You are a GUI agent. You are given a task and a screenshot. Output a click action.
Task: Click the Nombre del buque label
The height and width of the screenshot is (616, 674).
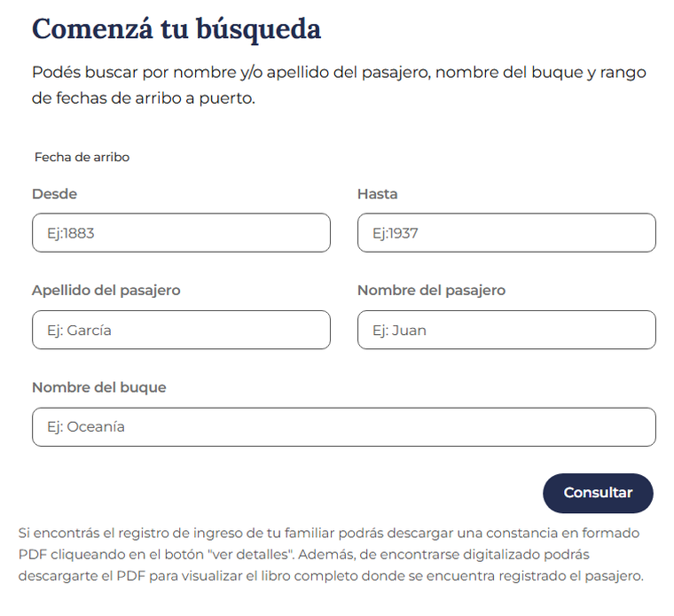pos(98,387)
